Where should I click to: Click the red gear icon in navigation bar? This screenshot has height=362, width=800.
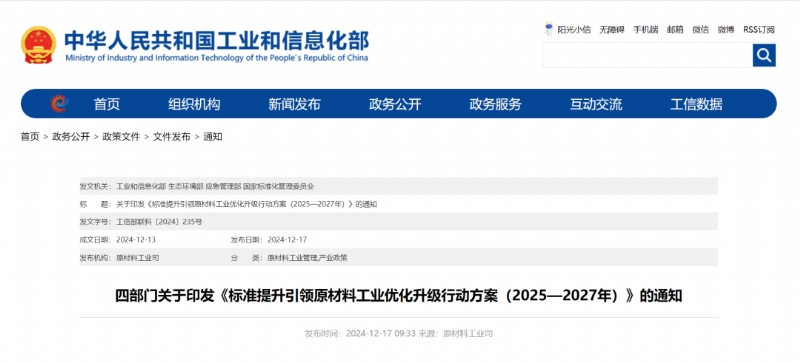pyautogui.click(x=59, y=104)
